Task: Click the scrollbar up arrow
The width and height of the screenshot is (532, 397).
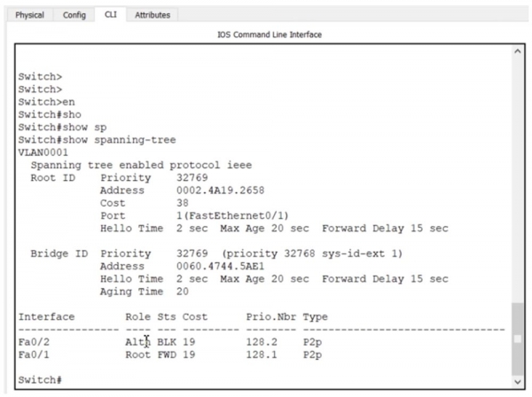Action: click(518, 52)
